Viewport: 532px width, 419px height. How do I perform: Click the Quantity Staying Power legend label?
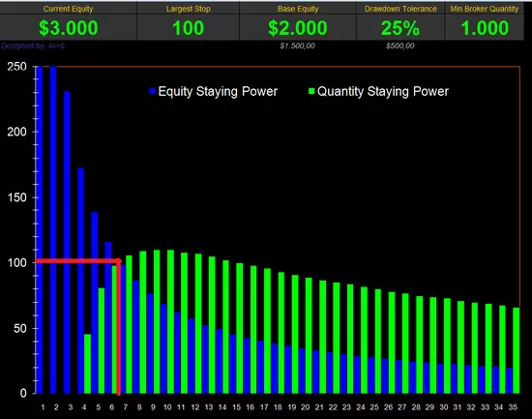pyautogui.click(x=383, y=91)
